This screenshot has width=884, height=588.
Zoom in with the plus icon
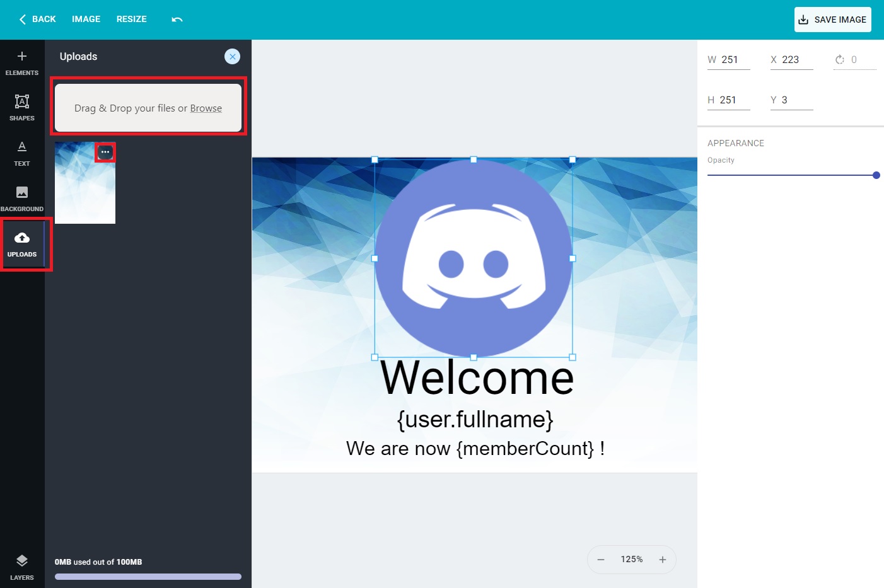(x=663, y=560)
